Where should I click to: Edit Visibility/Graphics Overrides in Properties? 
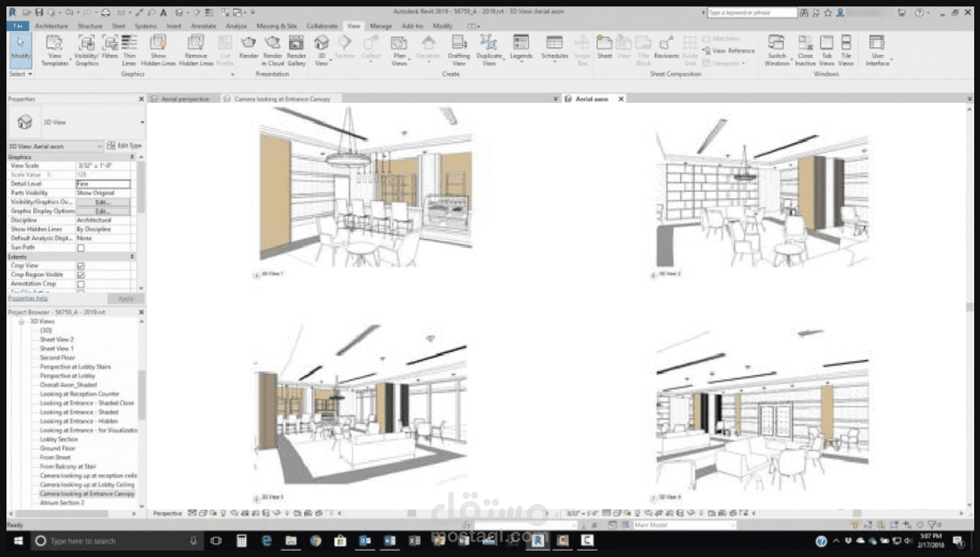click(x=103, y=202)
